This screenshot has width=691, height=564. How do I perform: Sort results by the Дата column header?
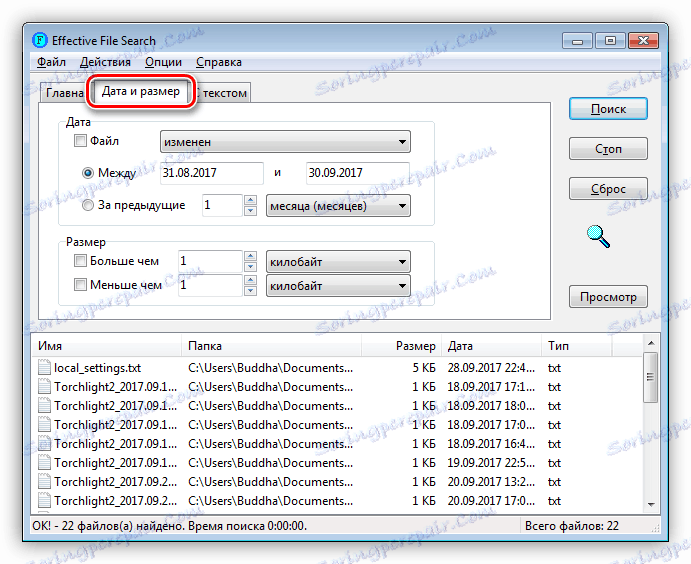(x=491, y=346)
